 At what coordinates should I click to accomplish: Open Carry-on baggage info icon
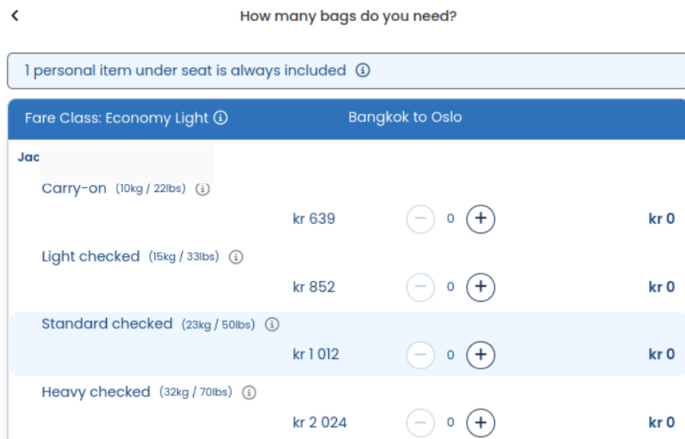[202, 189]
